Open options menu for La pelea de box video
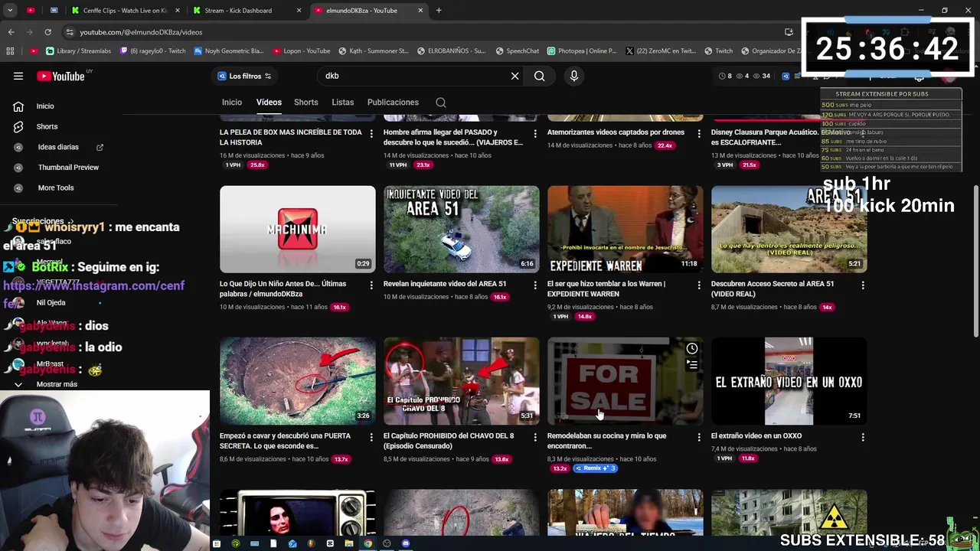The width and height of the screenshot is (980, 551). click(371, 133)
